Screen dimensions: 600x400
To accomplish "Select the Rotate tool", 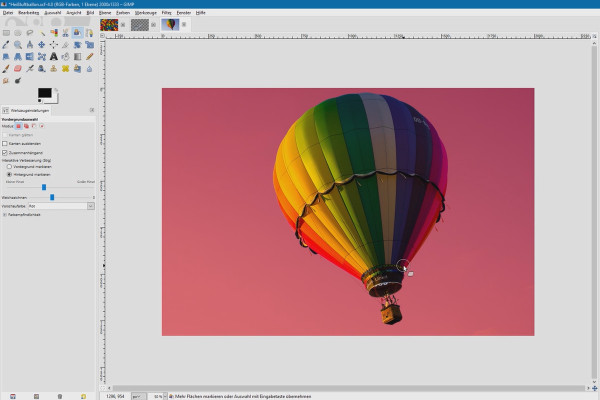I will pos(77,45).
